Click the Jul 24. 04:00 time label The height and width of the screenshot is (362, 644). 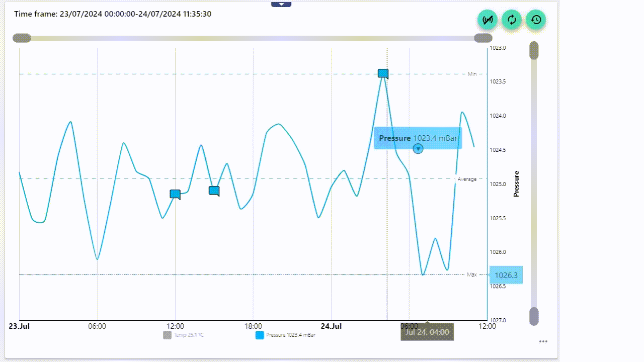click(427, 332)
